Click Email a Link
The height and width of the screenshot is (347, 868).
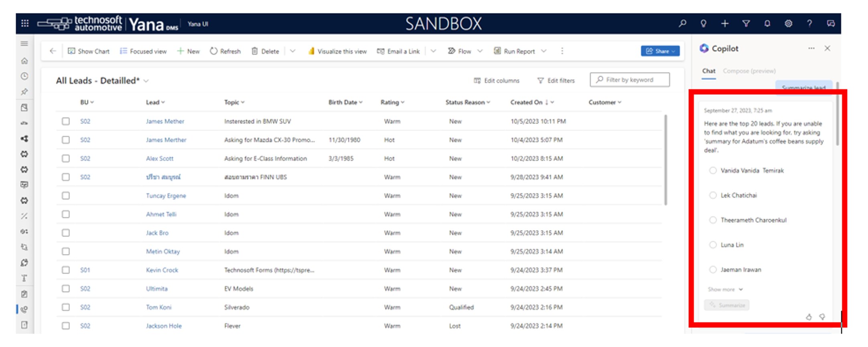pos(398,51)
